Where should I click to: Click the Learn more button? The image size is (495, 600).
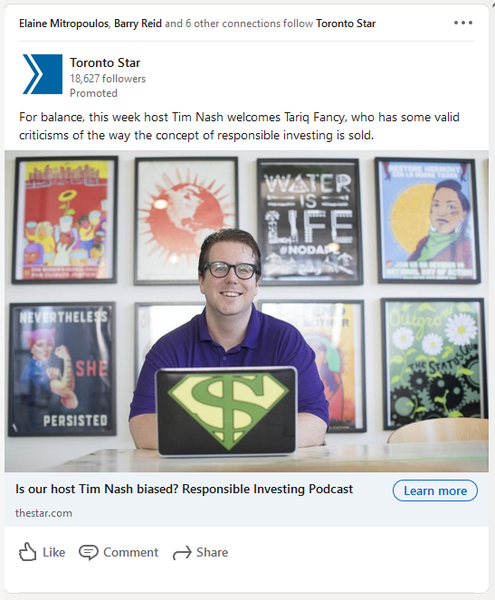[x=435, y=491]
